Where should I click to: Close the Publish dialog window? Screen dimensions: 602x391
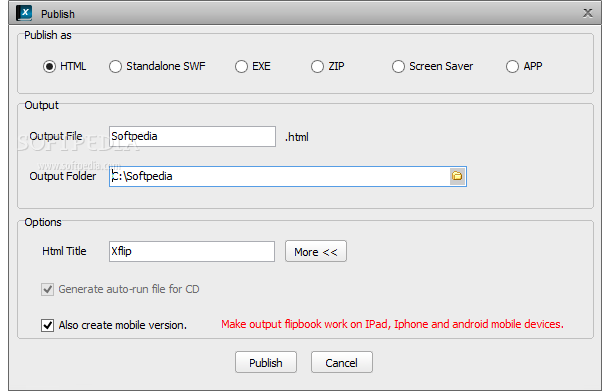(587, 13)
